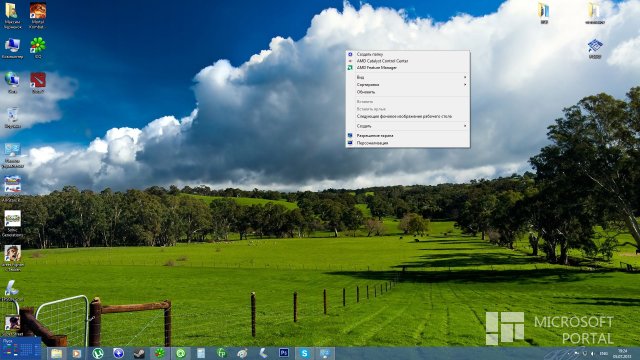Select next desktop background image entry
Viewport: 640px width, 360px height.
click(408, 116)
